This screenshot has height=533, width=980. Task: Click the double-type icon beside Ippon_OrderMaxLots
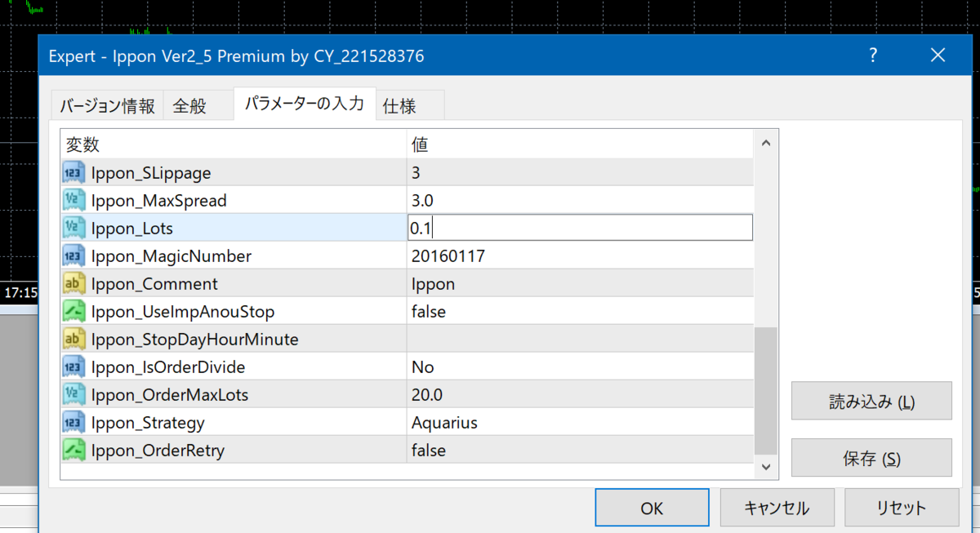(x=73, y=395)
